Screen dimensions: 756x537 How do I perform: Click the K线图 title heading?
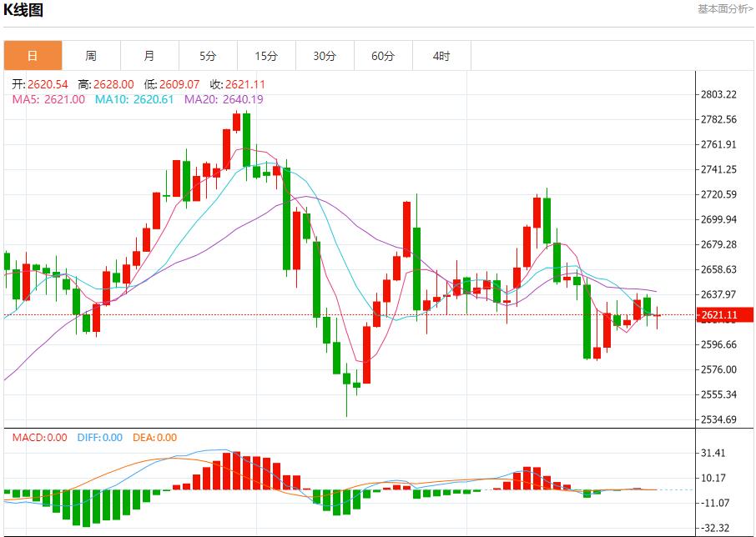point(24,11)
